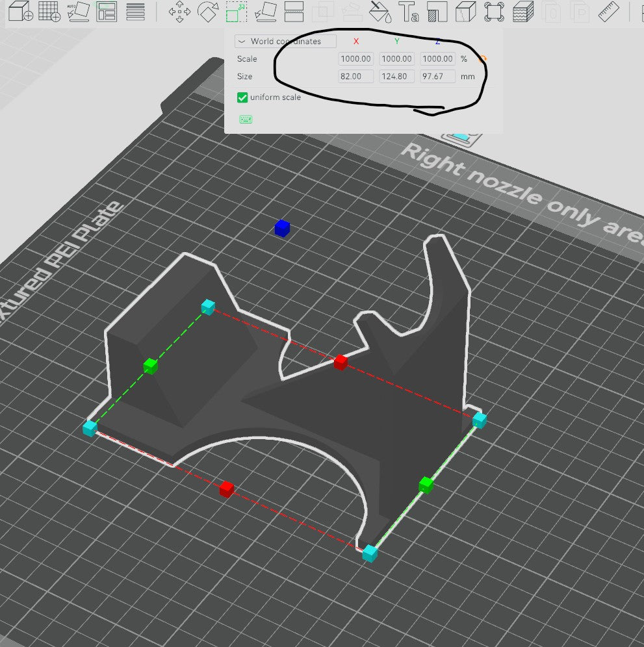Click the Add plate grid icon
The image size is (644, 647).
tap(49, 11)
